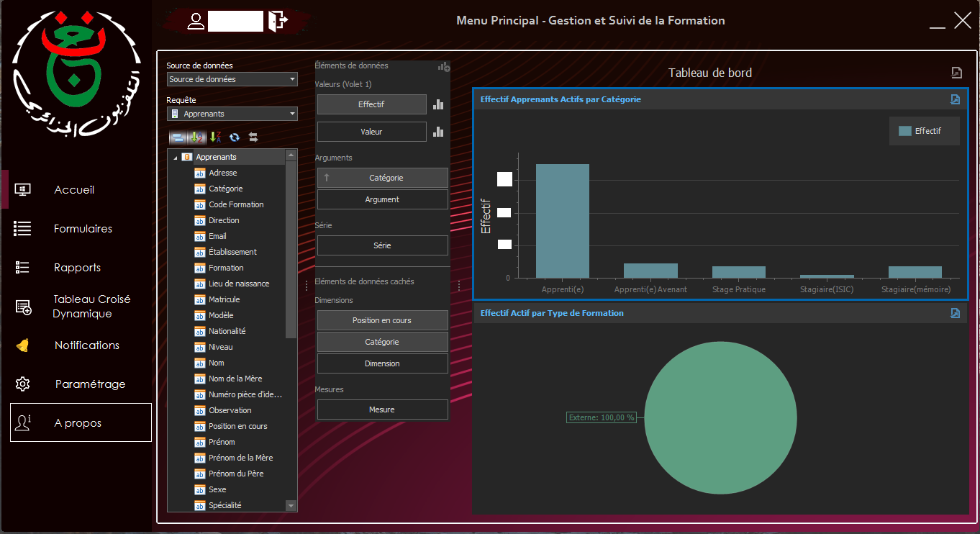Click the empty Argument placeholder

coord(383,199)
